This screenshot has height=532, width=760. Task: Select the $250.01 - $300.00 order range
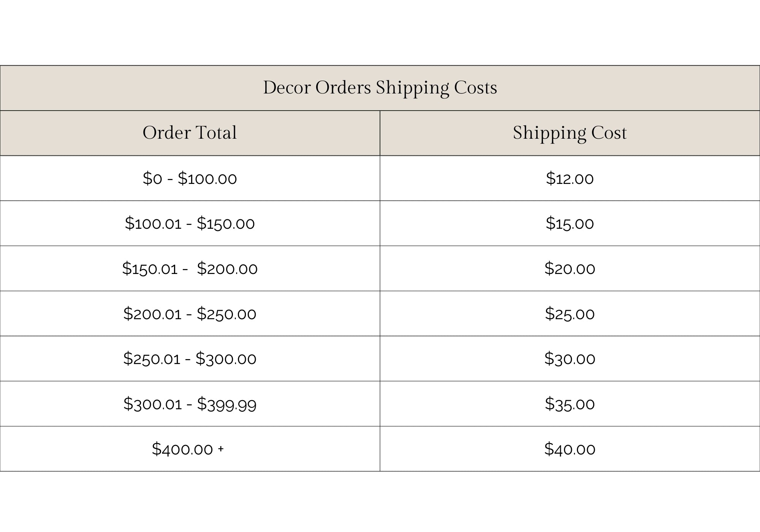click(190, 359)
